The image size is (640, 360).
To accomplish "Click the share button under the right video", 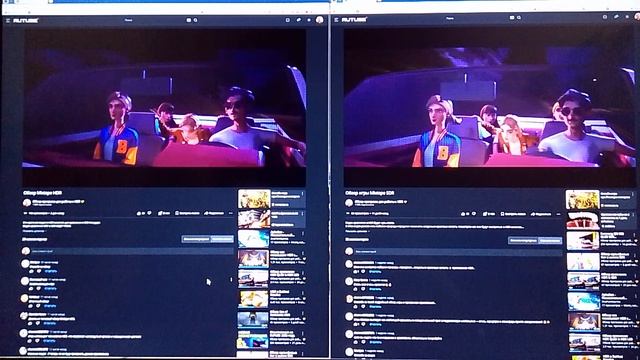I will [x=540, y=214].
